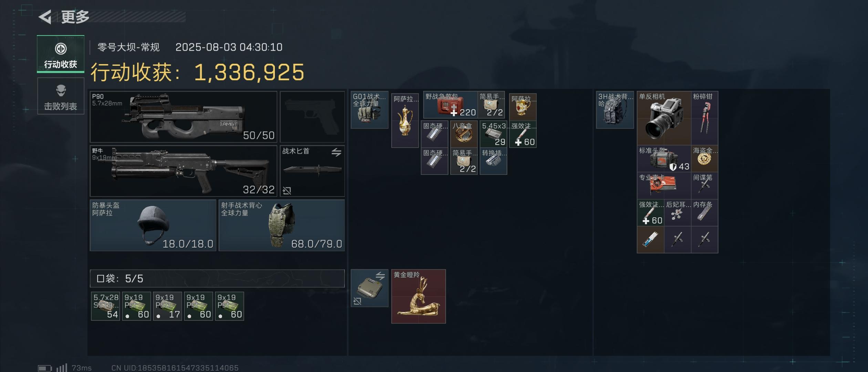The width and height of the screenshot is (868, 372).
Task: Click the swap arrows on the safe box
Action: (x=380, y=276)
